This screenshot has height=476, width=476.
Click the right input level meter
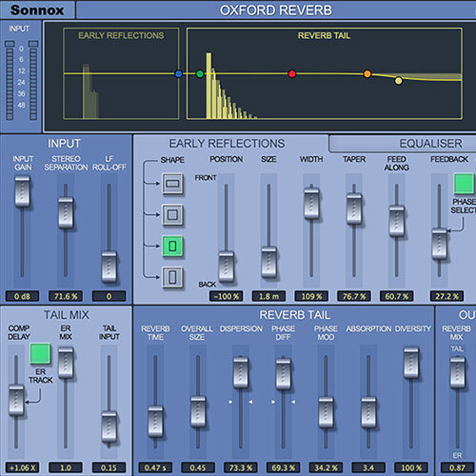point(33,81)
